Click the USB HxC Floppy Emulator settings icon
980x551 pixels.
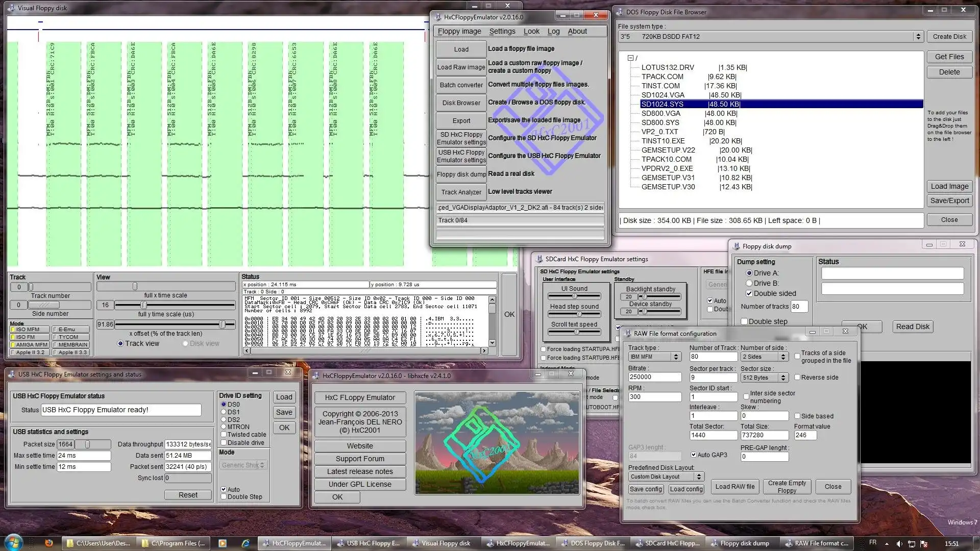(x=460, y=156)
